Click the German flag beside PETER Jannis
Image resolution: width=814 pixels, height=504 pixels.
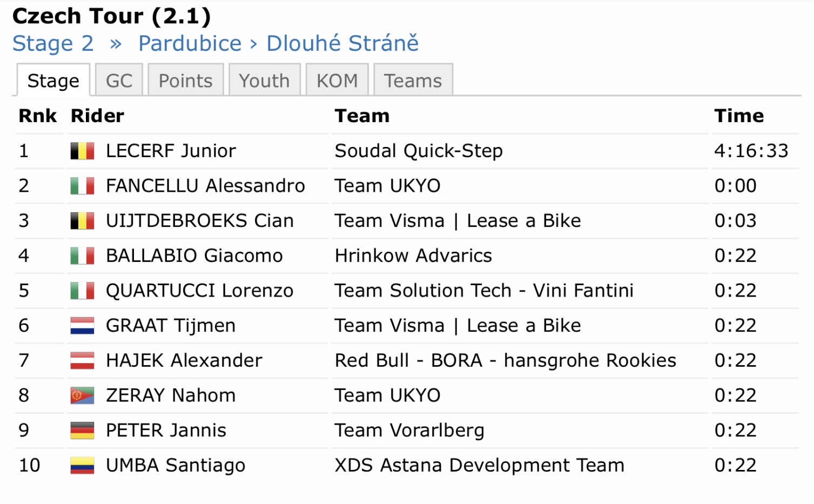click(82, 431)
